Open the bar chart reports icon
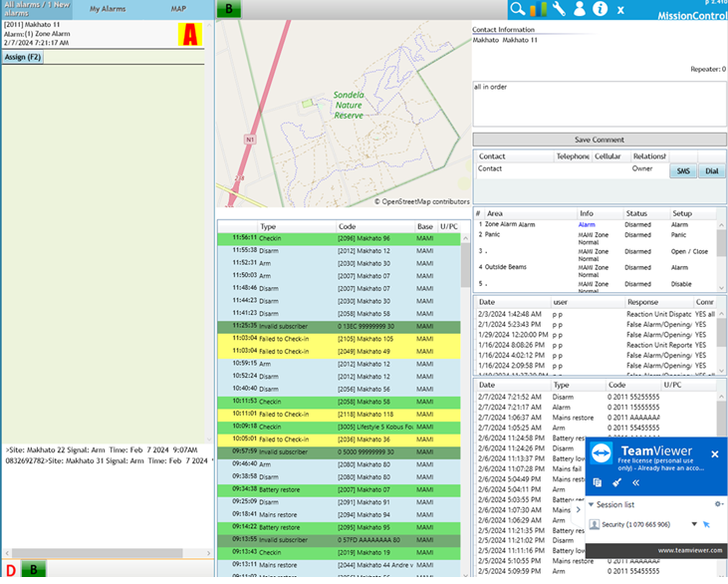The image size is (728, 584). point(539,9)
